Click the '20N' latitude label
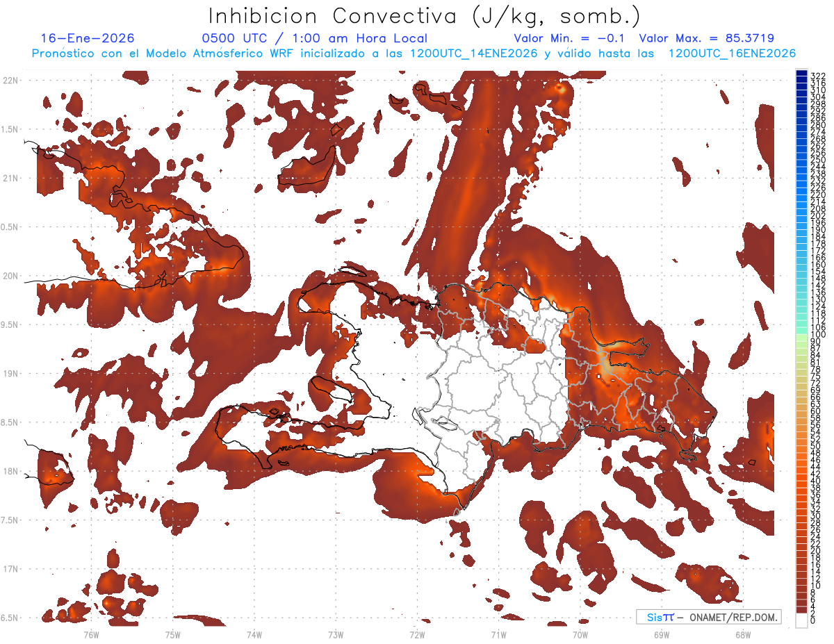The width and height of the screenshot is (834, 644). 10,276
